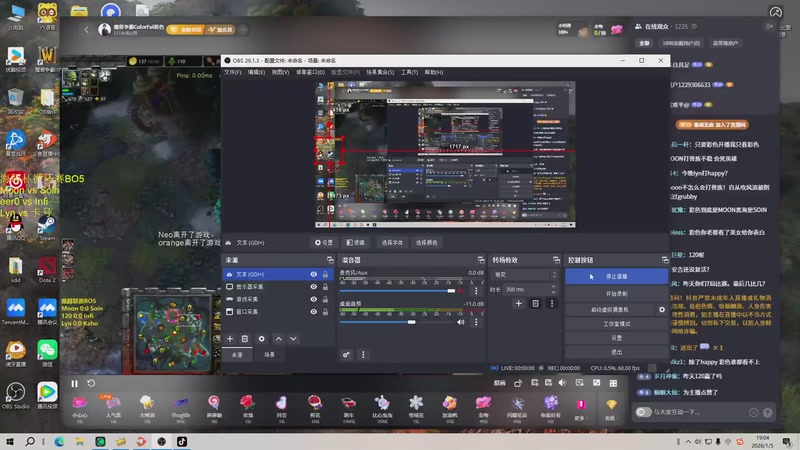This screenshot has height=450, width=800.
Task: Delete the selected source with the trash icon
Action: [245, 339]
